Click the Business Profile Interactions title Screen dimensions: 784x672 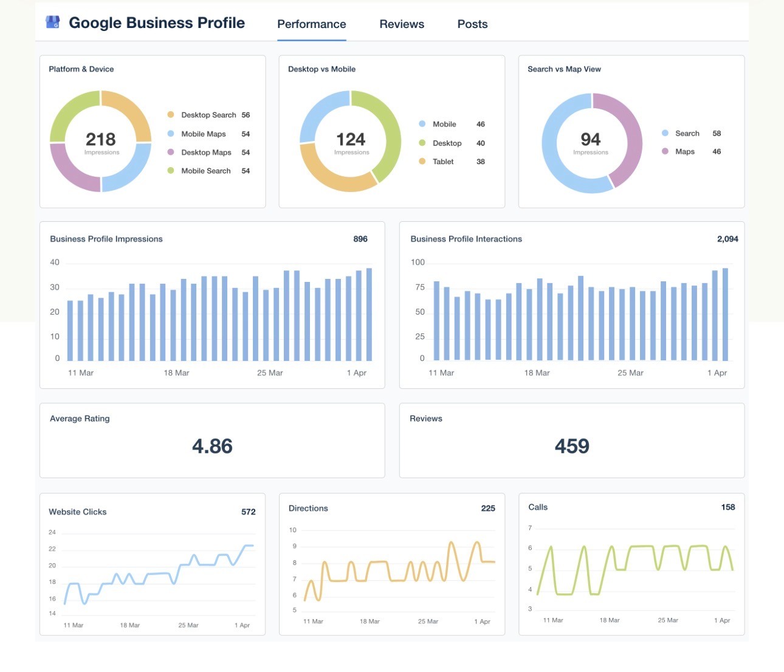[466, 239]
